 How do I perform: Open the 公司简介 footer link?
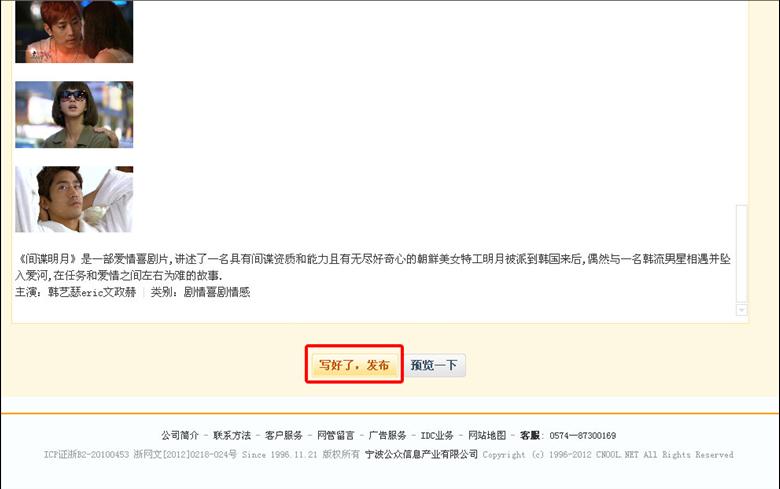coord(180,435)
